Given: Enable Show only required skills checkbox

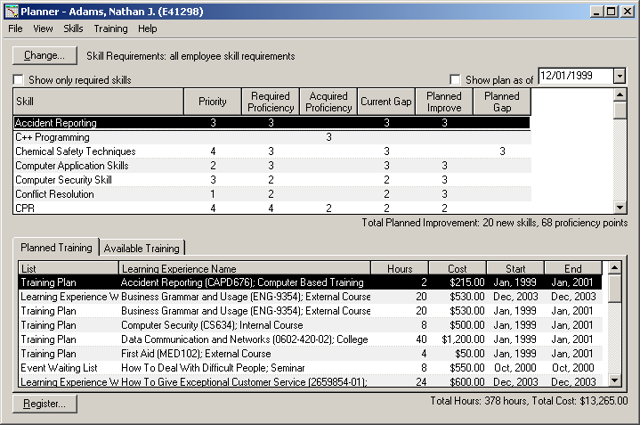Looking at the screenshot, I should point(18,80).
